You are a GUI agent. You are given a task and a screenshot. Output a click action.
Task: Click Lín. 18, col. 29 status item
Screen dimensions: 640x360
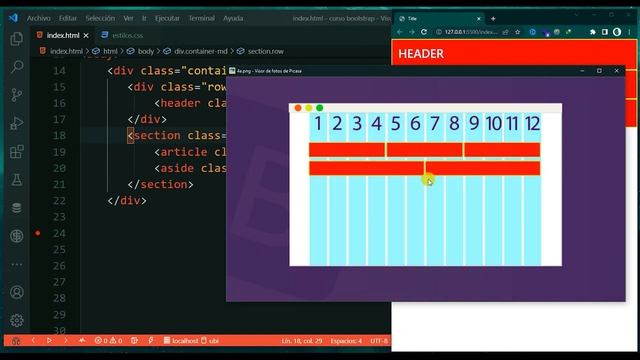pos(302,340)
